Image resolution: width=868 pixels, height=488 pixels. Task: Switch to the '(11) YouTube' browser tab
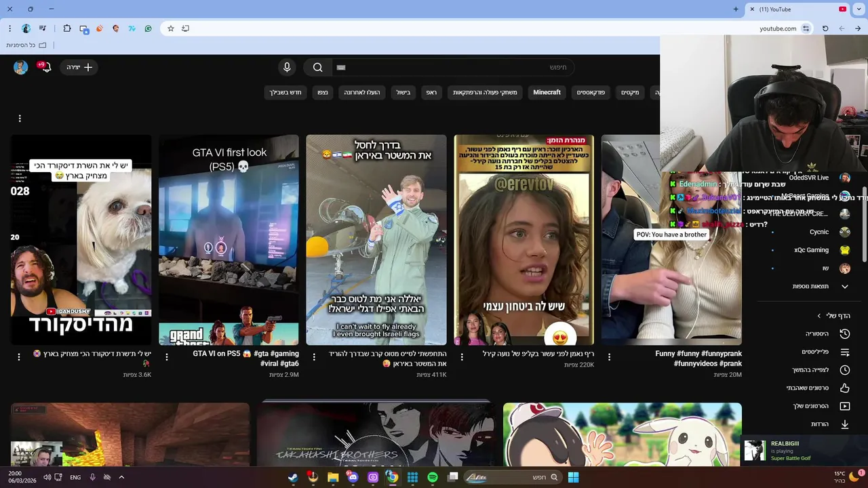click(x=798, y=9)
